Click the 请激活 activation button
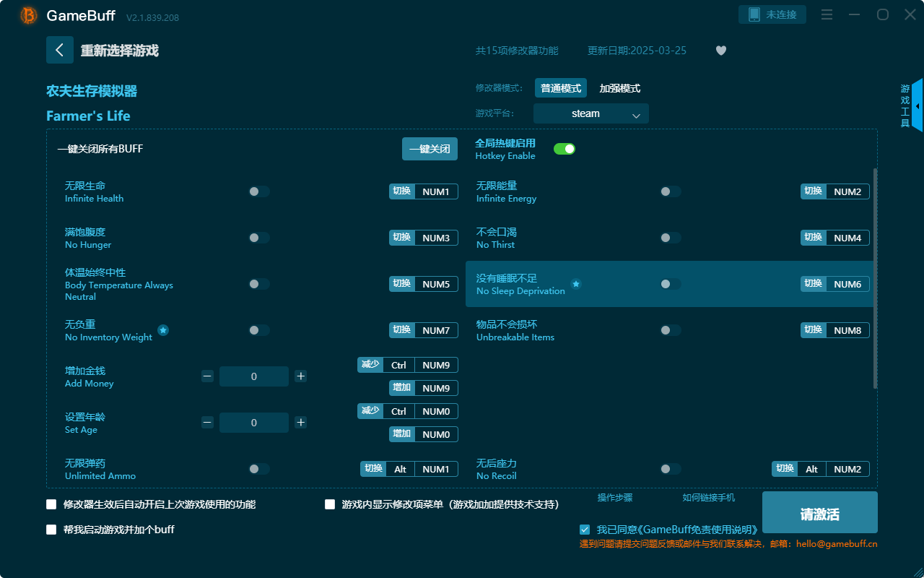924x578 pixels. (x=819, y=512)
